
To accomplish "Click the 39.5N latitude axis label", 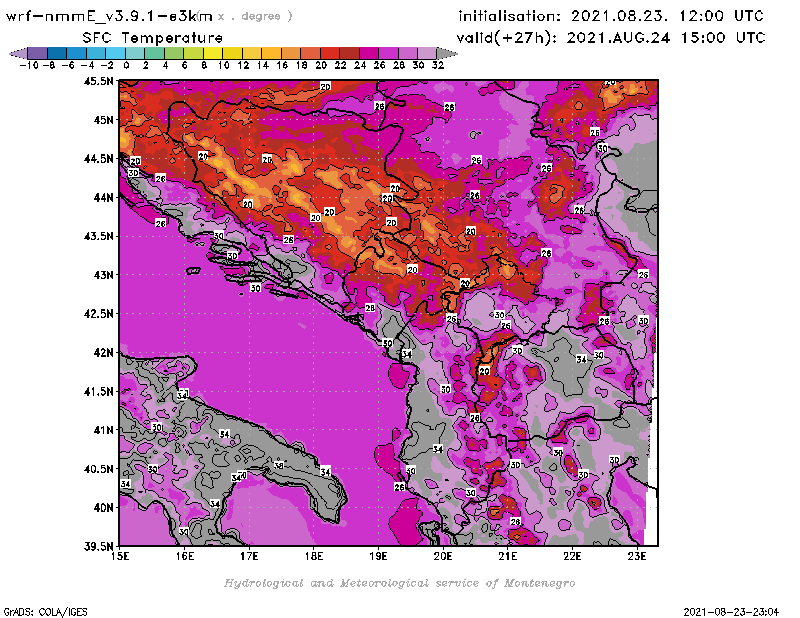I will (x=98, y=546).
